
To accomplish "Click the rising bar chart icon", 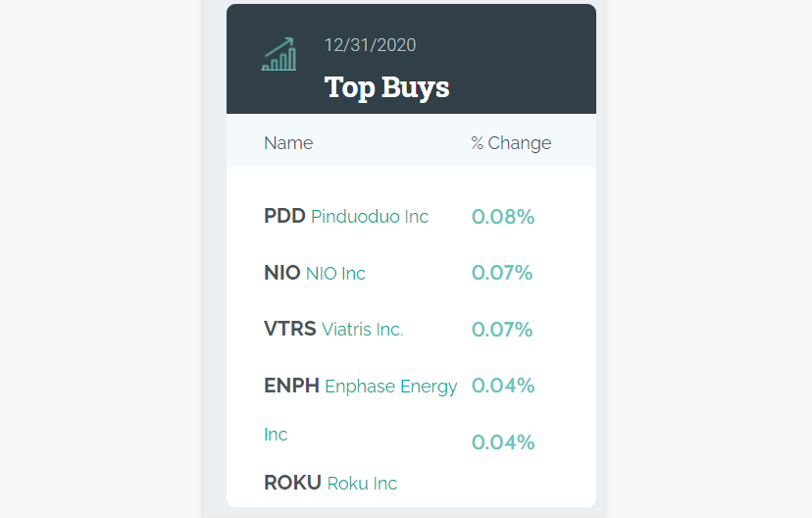I will pyautogui.click(x=279, y=55).
